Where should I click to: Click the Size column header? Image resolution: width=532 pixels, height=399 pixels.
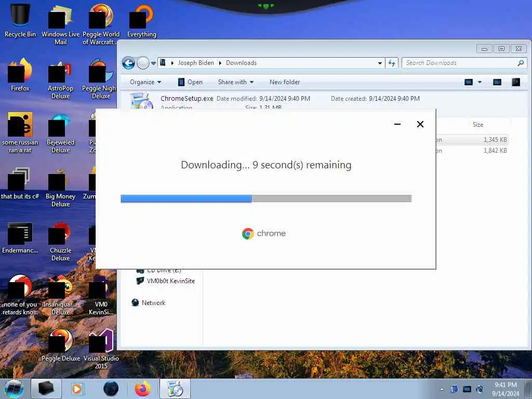478,125
